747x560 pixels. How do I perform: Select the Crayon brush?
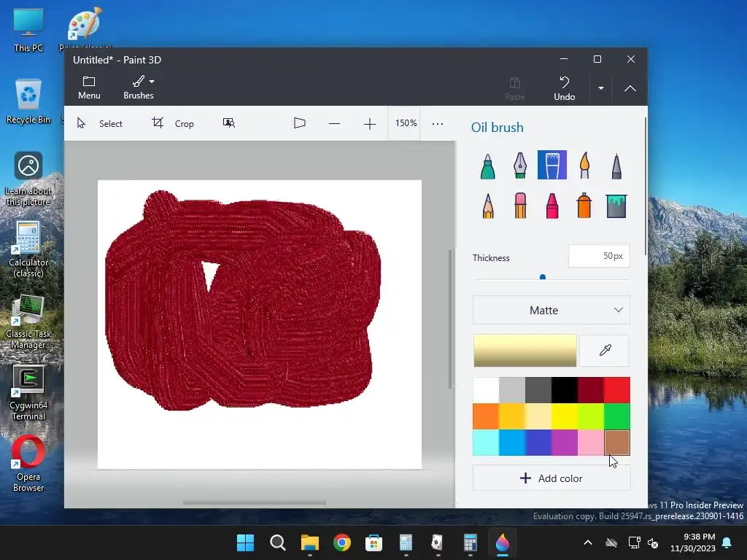tap(552, 206)
